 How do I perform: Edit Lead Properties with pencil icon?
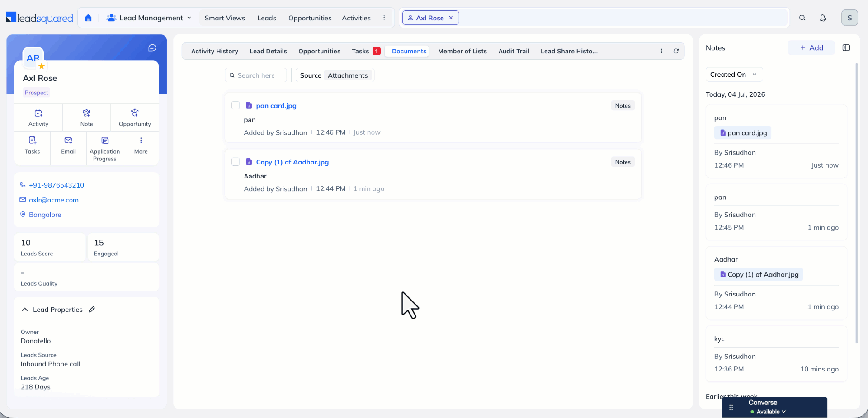(92, 310)
